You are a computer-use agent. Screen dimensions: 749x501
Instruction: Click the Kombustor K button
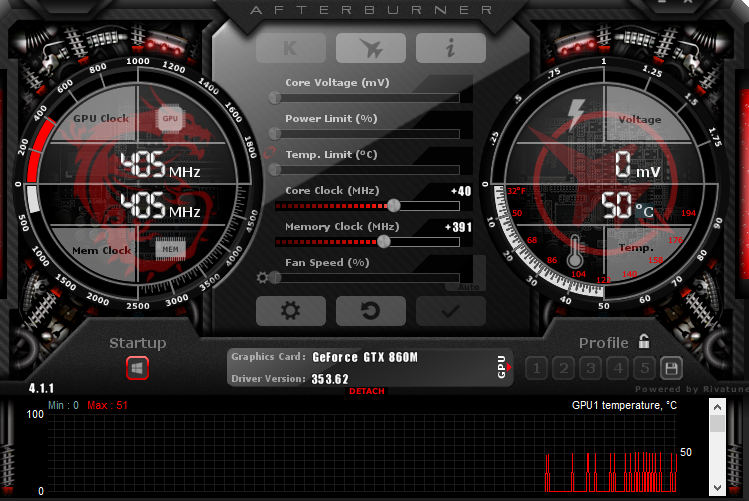[291, 48]
